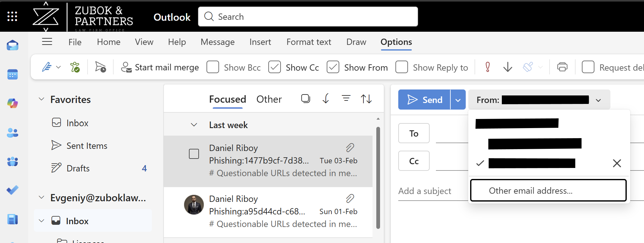Switch to the Other inbox tab

[269, 99]
